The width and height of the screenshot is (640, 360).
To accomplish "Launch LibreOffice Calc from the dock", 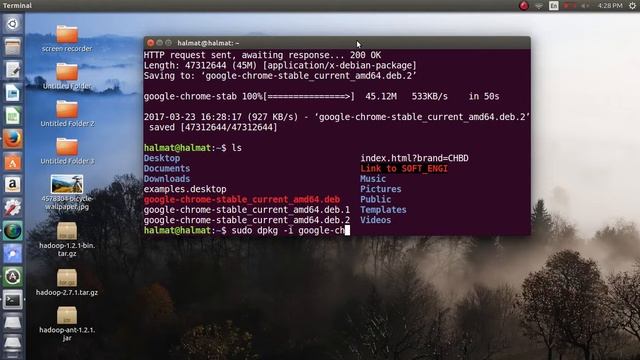I will pyautogui.click(x=13, y=116).
